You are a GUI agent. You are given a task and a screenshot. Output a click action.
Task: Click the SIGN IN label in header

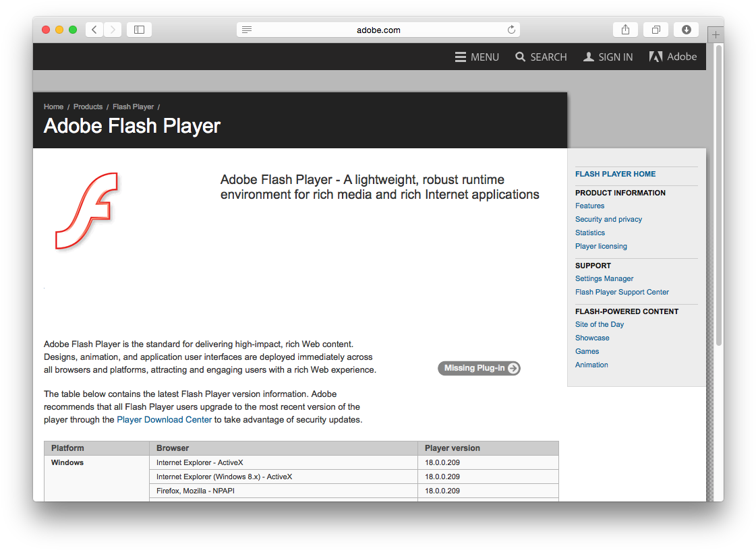(x=616, y=57)
